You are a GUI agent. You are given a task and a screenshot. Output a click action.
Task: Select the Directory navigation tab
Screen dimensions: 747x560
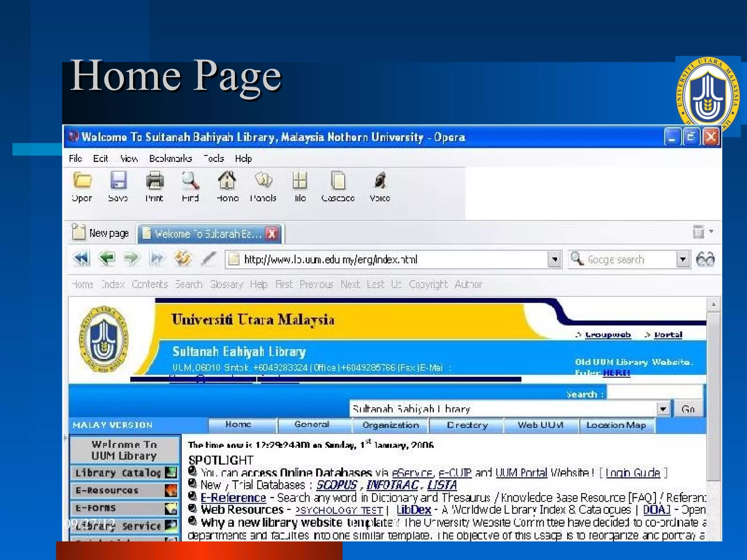tap(467, 425)
